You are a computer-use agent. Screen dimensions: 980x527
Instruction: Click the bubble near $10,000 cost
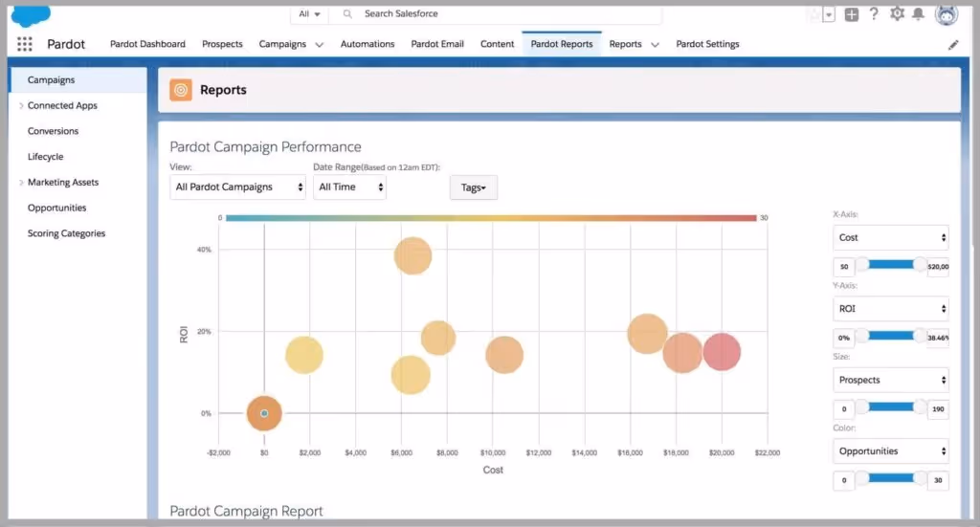click(x=504, y=355)
